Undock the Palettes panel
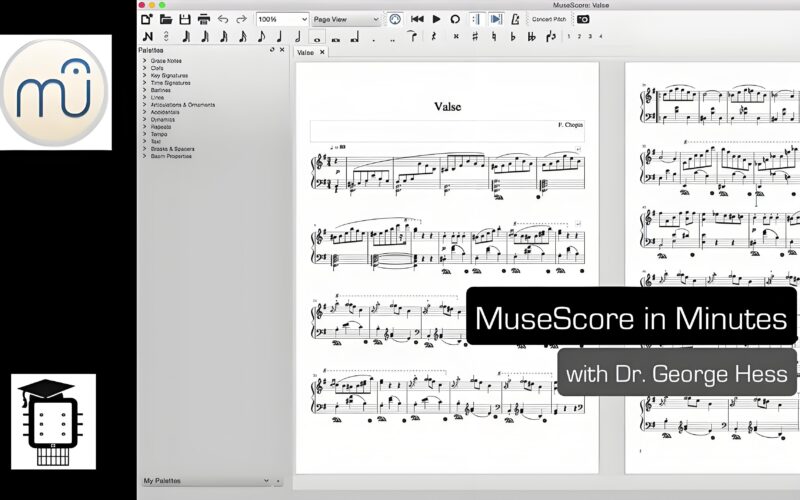Image resolution: width=800 pixels, height=500 pixels. (x=272, y=49)
